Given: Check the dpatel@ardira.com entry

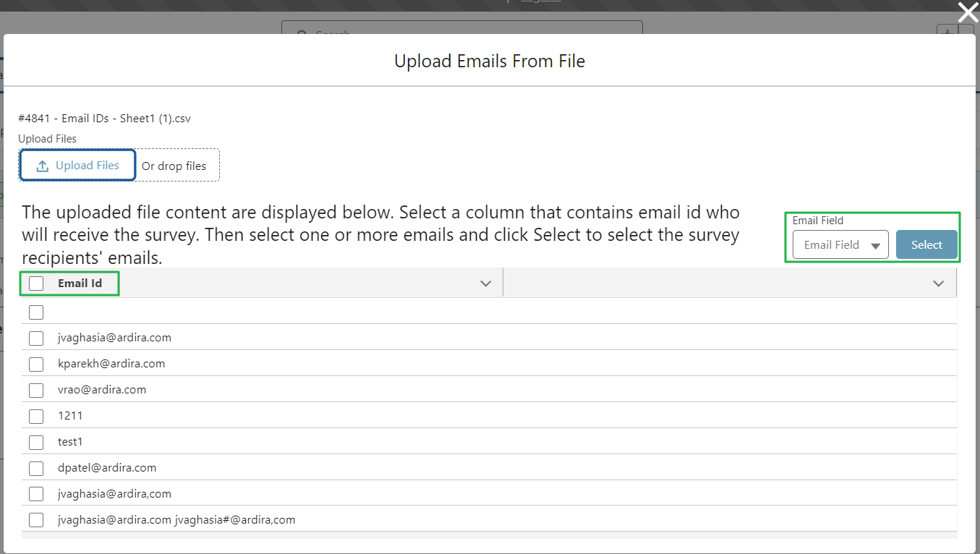Looking at the screenshot, I should coord(36,468).
